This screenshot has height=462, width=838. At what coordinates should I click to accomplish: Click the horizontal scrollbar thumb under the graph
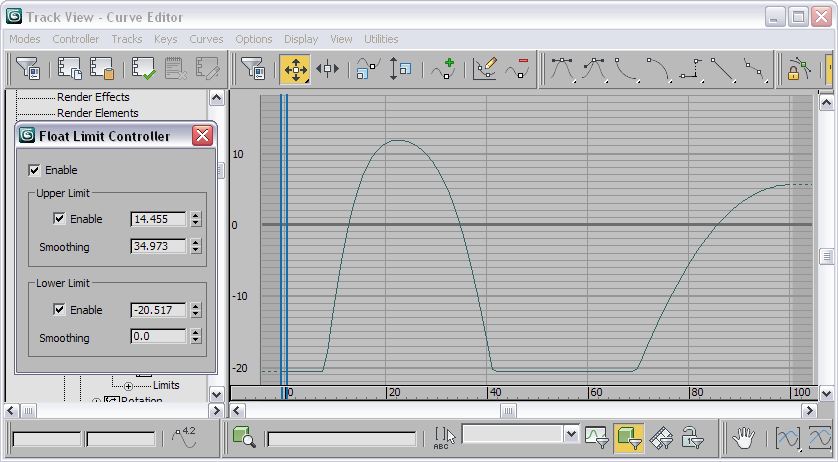[508, 411]
